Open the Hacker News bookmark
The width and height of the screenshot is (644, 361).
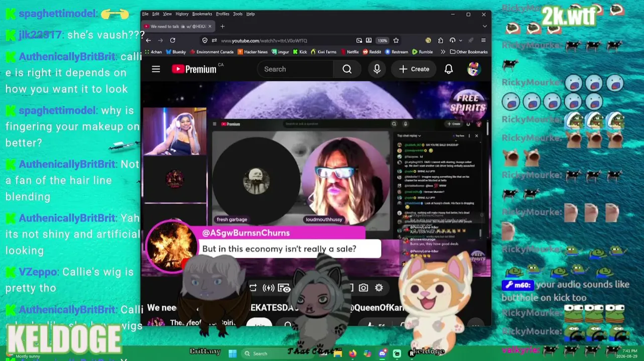click(252, 52)
